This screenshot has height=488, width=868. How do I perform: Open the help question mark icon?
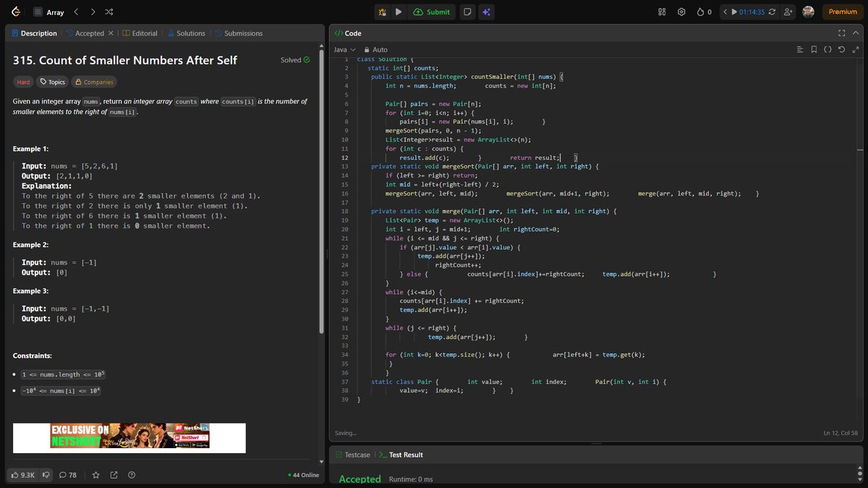coord(132,475)
